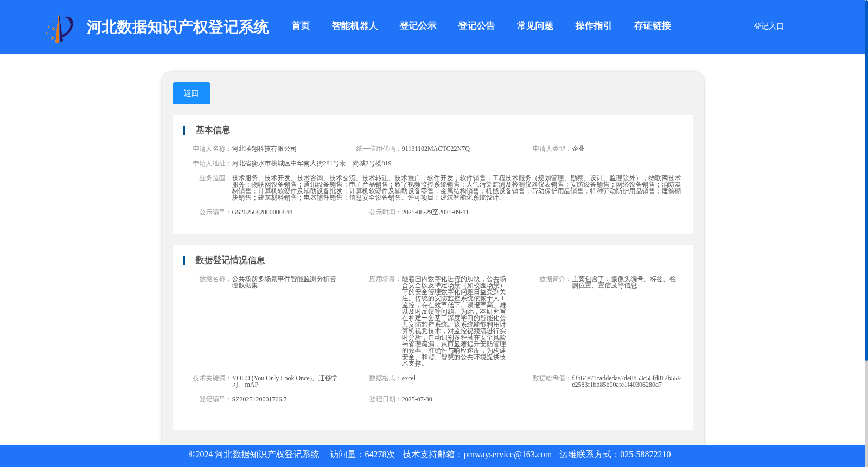The height and width of the screenshot is (467, 868).
Task: Click the support email pmwayservice@163.com
Action: [x=507, y=455]
